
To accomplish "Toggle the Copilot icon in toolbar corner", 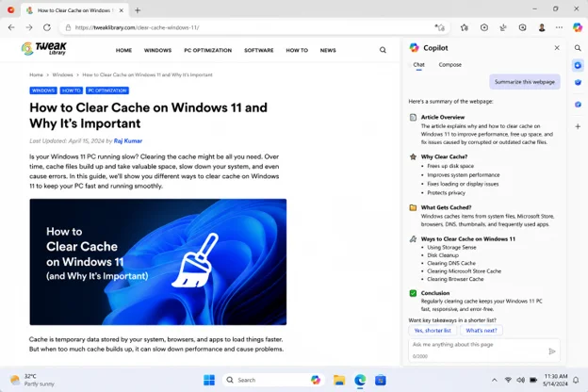I will point(578,27).
